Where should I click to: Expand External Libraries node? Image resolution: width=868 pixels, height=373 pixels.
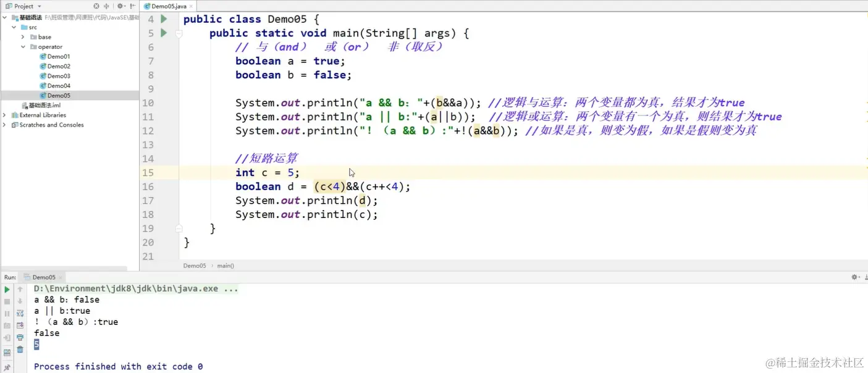click(5, 115)
